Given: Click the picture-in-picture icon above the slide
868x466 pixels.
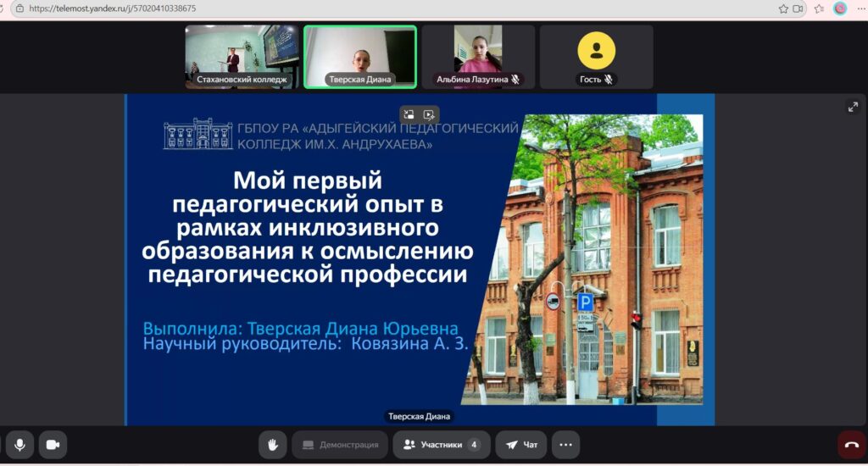Looking at the screenshot, I should 409,114.
